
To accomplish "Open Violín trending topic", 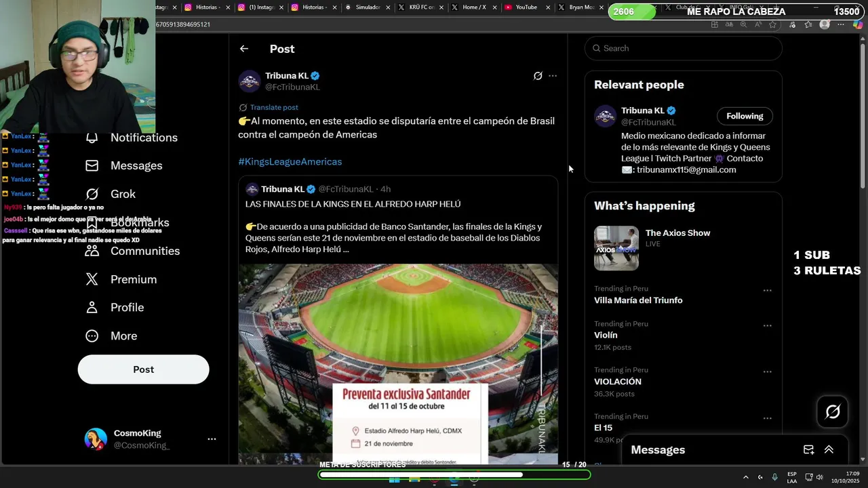I will point(606,335).
